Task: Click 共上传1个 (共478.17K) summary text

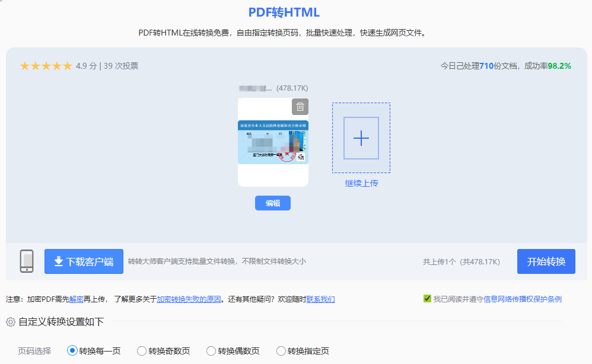Action: tap(461, 262)
